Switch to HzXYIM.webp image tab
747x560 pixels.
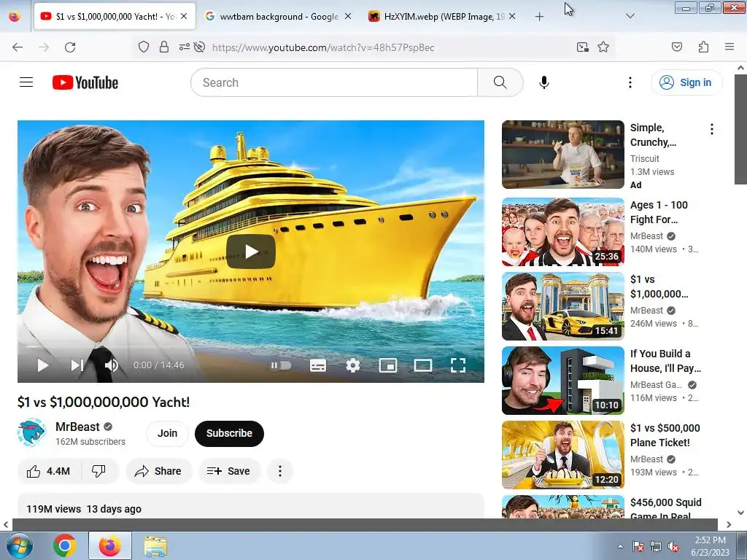443,17
